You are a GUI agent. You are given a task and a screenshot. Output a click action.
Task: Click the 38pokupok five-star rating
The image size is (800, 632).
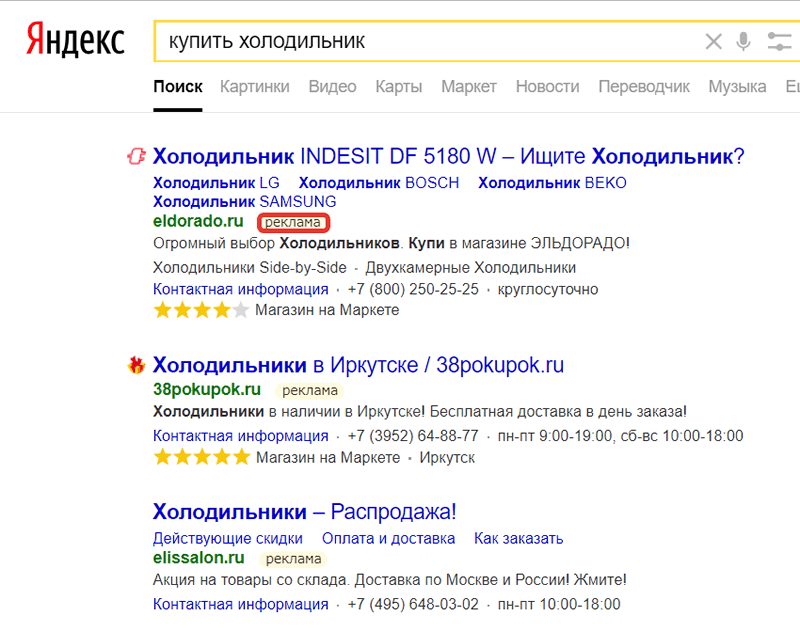[x=202, y=457]
